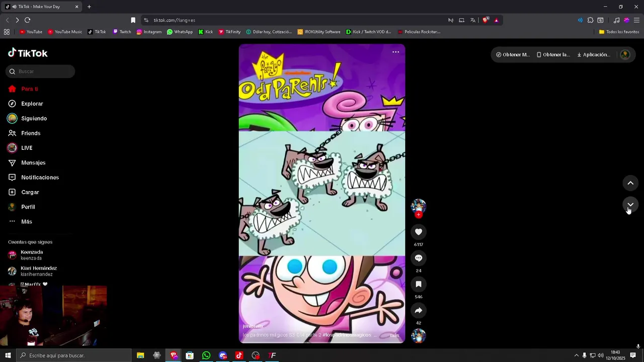Go to the next video with down chevron
The image size is (644, 362).
pos(630,205)
